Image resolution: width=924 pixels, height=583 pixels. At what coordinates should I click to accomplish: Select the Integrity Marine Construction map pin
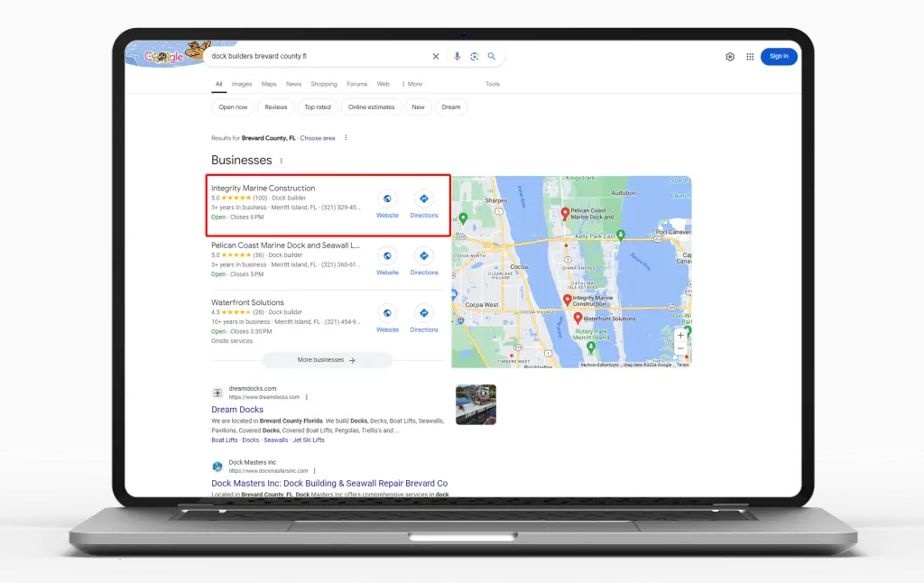[568, 301]
